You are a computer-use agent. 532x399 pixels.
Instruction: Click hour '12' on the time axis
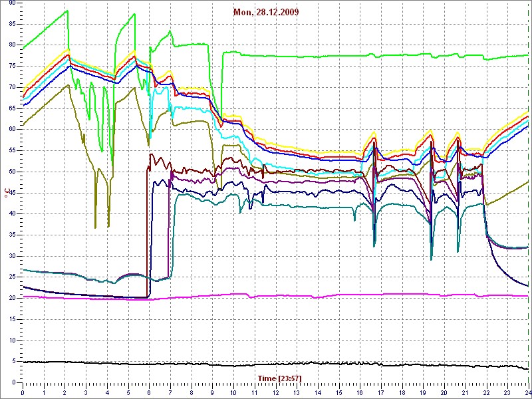[275, 393]
